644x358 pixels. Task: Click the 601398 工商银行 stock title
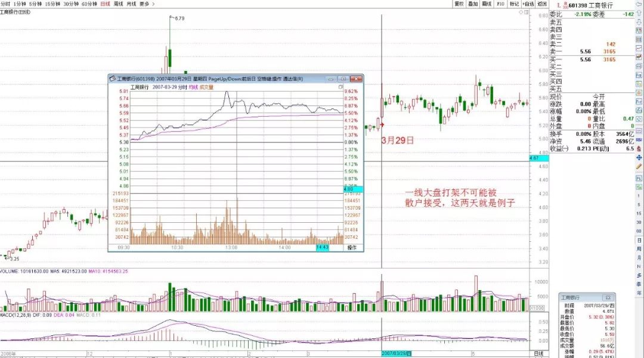click(590, 5)
